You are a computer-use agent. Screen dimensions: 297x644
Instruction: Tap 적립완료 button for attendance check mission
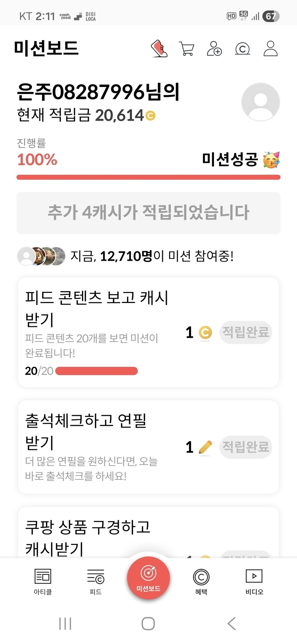point(246,447)
